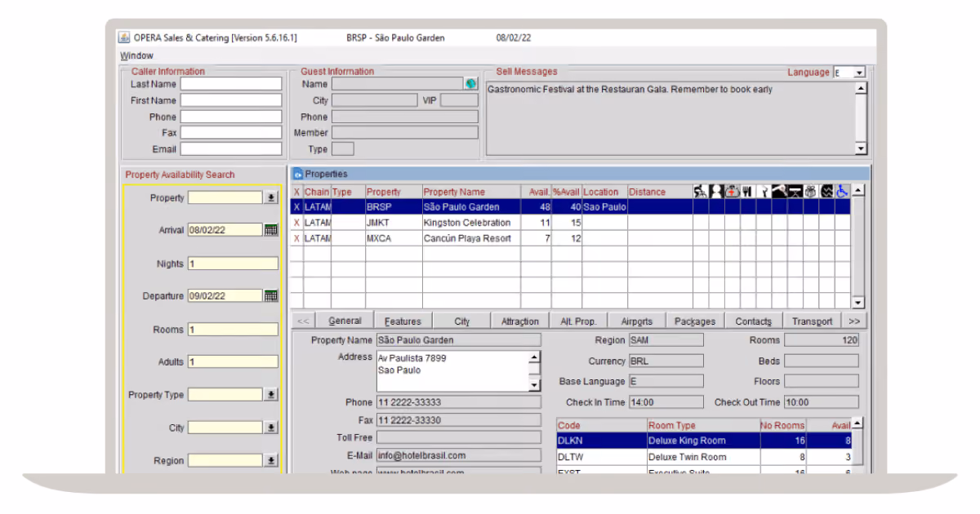Click the person silhouette amenity column icon
980x514 pixels.
[x=716, y=192]
